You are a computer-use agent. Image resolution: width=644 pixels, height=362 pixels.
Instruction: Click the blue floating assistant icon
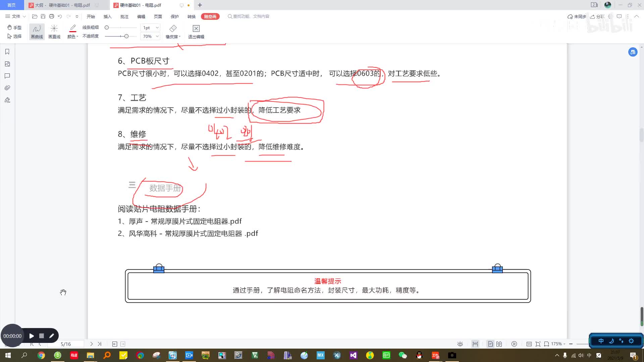633,52
